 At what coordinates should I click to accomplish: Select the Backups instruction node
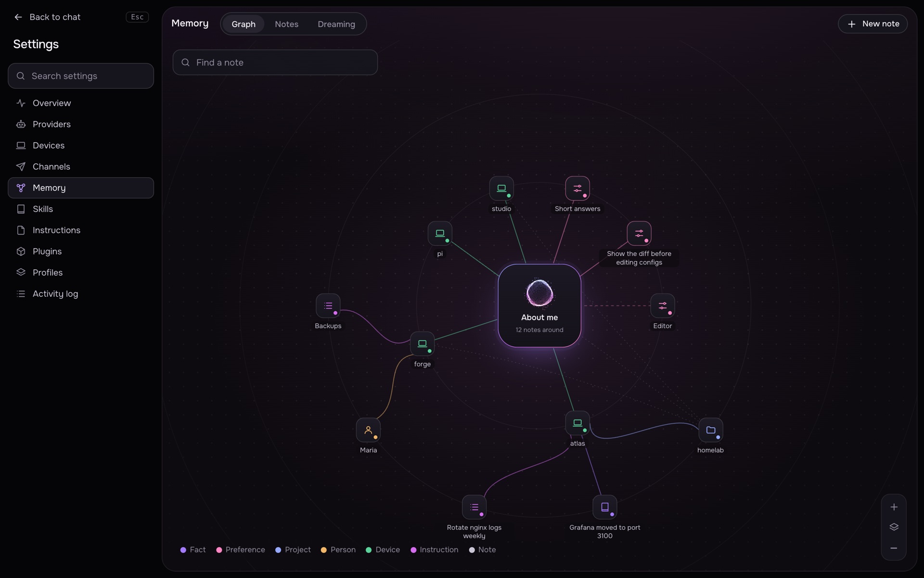pos(328,306)
